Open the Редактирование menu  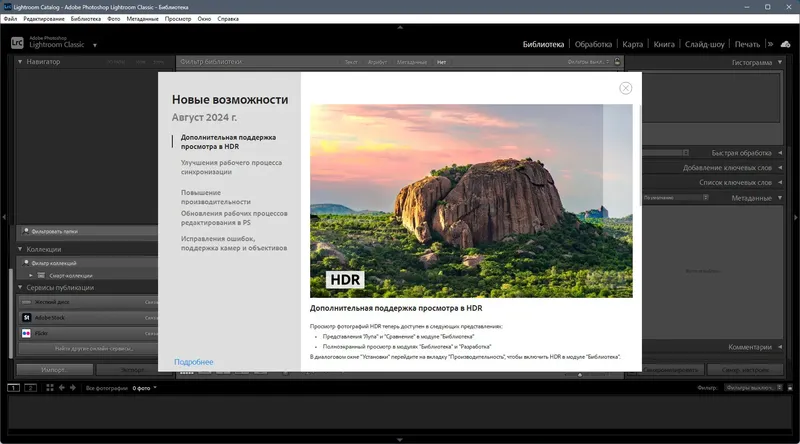[x=44, y=19]
